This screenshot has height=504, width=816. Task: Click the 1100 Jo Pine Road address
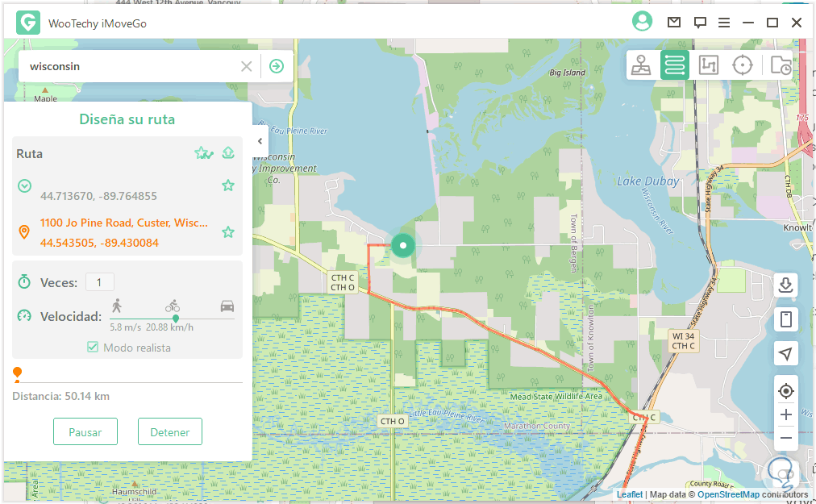[124, 223]
